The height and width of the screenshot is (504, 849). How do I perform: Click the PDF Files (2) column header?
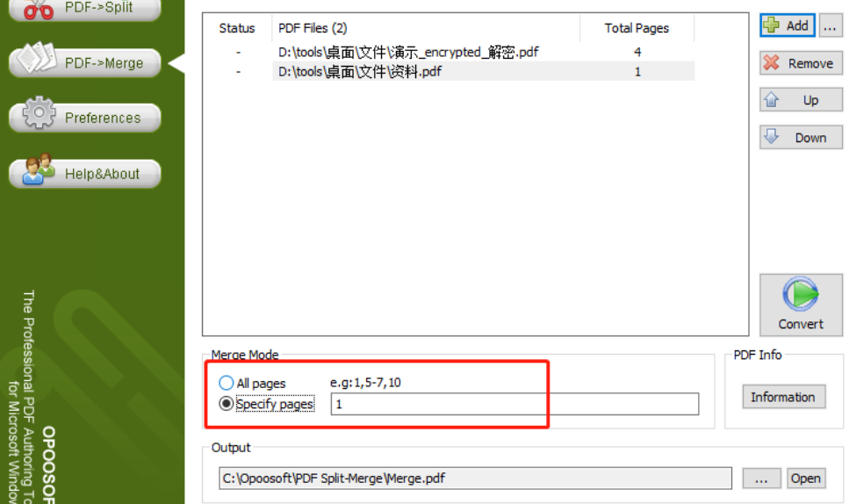click(426, 28)
